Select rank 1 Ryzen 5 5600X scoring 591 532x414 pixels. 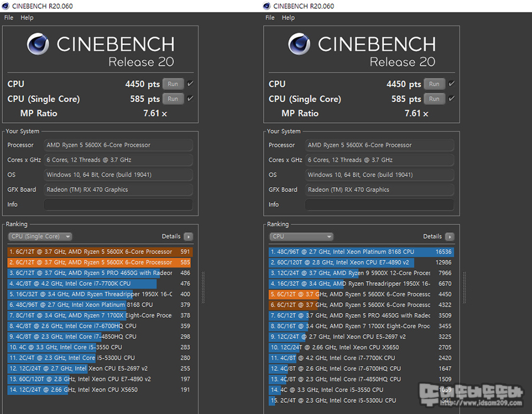click(x=100, y=252)
